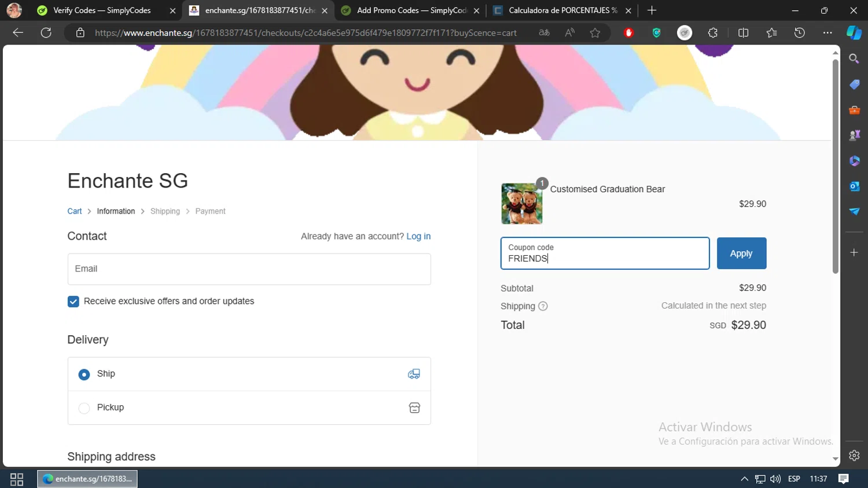
Task: Show hidden system tray icons
Action: pos(744,479)
